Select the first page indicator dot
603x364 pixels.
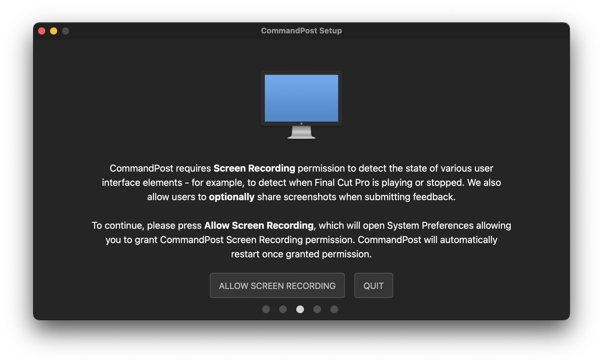(266, 309)
